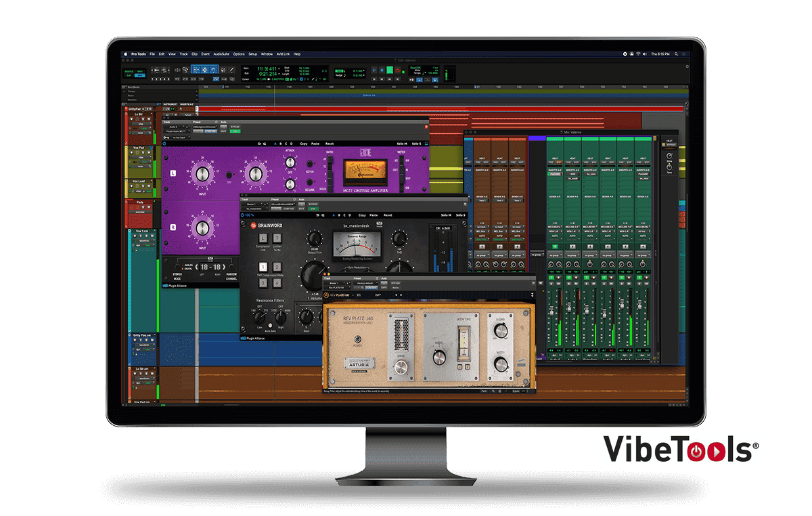This screenshot has width=812, height=516.
Task: Click the Stop transport button
Action: coord(382,69)
